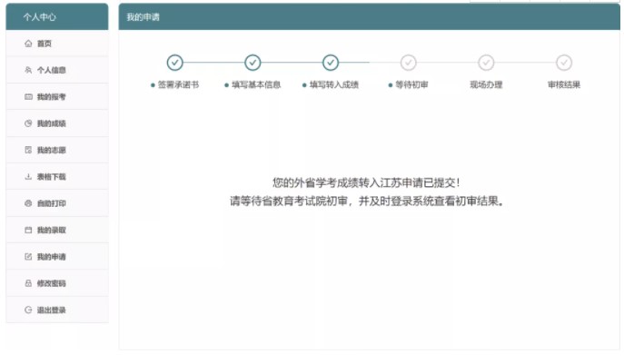
Task: Click the 个人中心 sidebar header
Action: click(x=40, y=17)
